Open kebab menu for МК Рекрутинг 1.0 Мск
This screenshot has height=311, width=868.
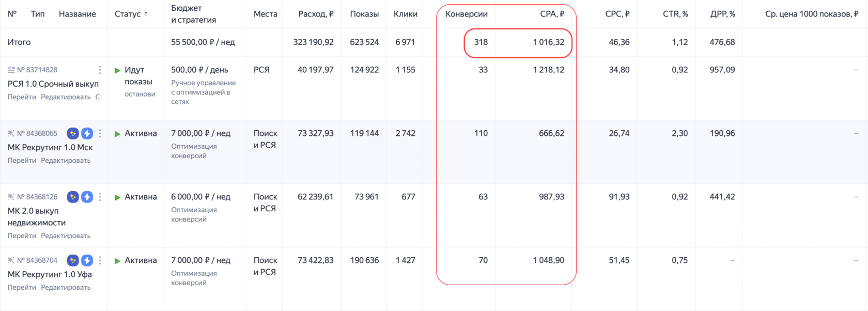pos(100,133)
